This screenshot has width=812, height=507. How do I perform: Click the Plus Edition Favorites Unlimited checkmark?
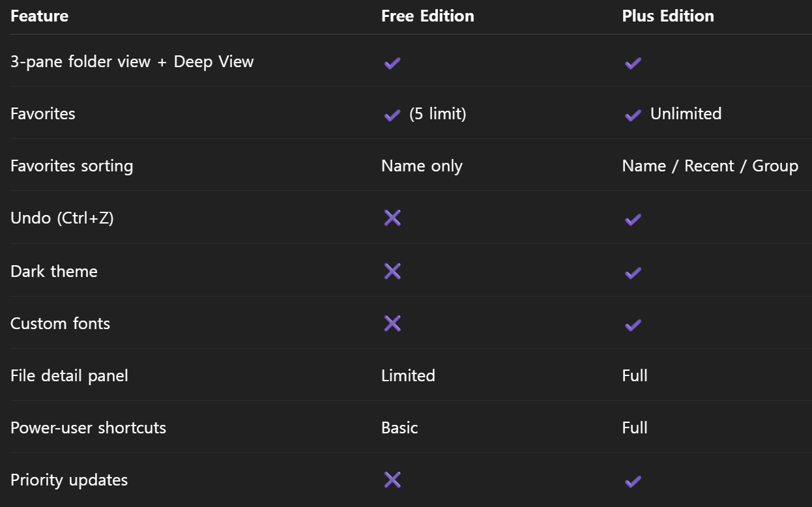(633, 115)
